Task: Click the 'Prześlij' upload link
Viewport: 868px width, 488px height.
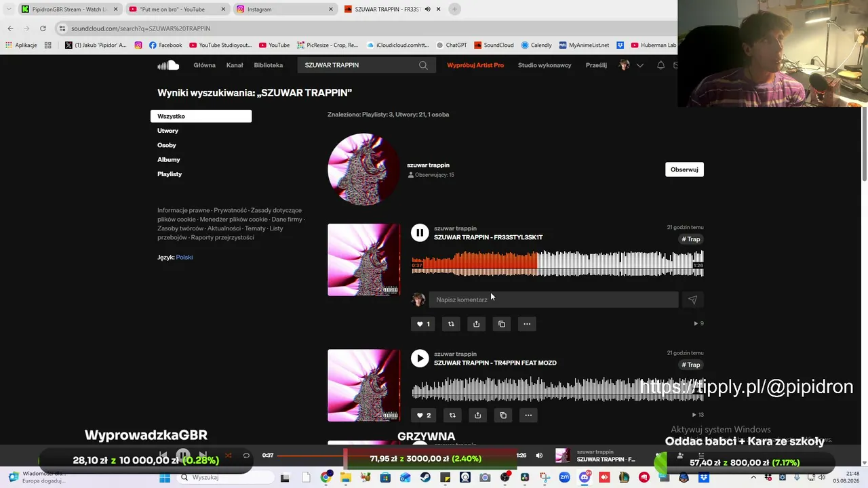Action: click(x=596, y=65)
